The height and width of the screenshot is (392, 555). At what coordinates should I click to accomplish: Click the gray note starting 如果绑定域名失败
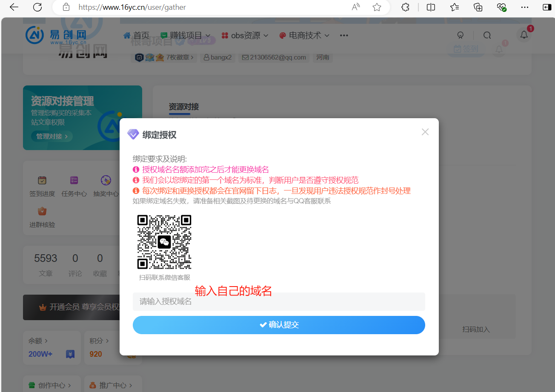coord(232,201)
